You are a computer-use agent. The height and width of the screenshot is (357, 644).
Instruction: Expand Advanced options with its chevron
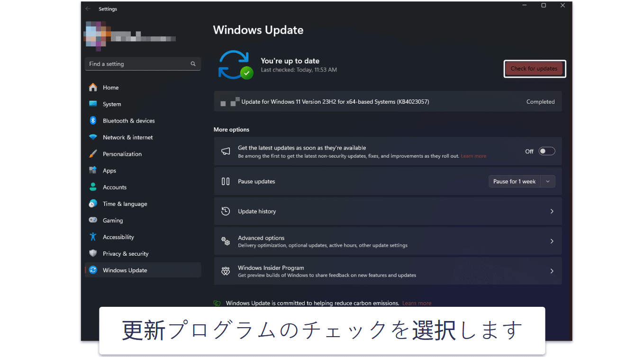point(552,241)
